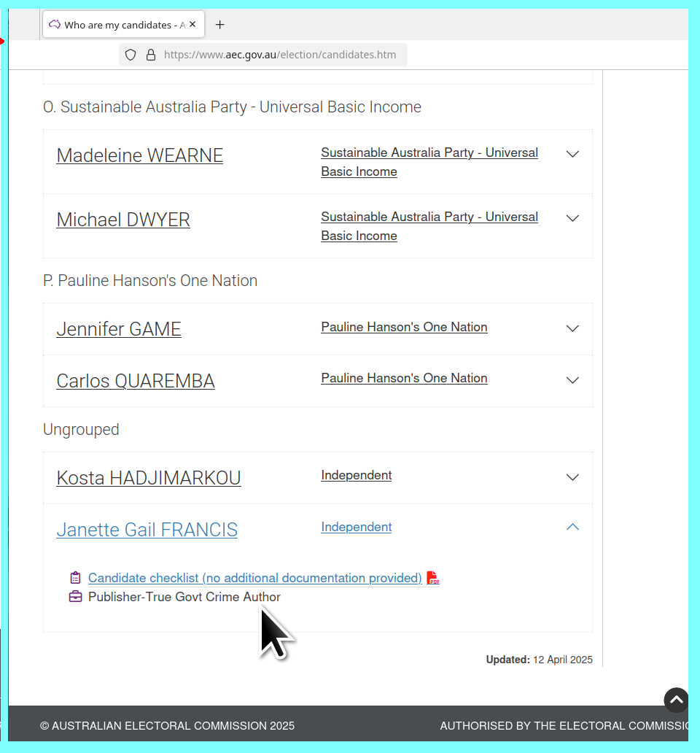Screen dimensions: 700x753
Task: Click the clipboard checklist icon
Action: click(x=75, y=578)
